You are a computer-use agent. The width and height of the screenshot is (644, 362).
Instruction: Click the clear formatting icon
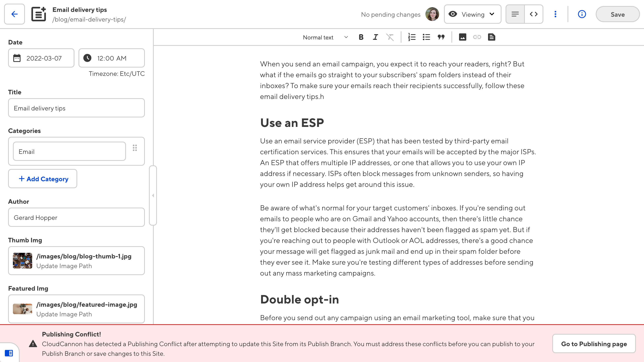click(390, 37)
